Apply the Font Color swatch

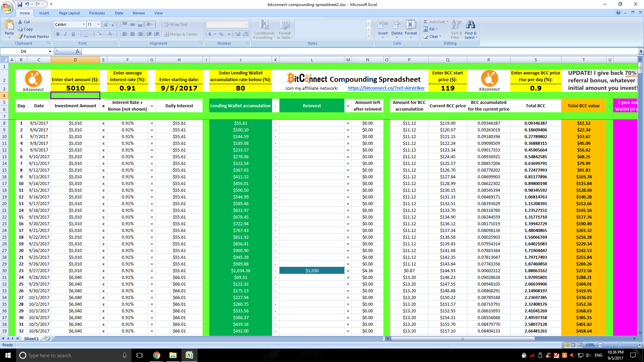(x=110, y=34)
